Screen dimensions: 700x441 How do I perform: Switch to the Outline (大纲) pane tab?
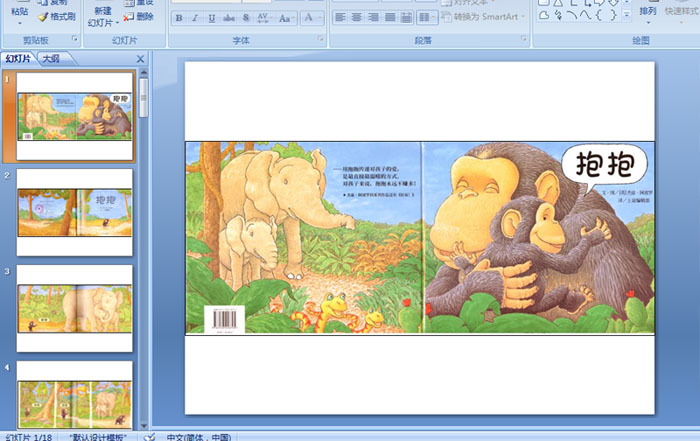pyautogui.click(x=51, y=58)
